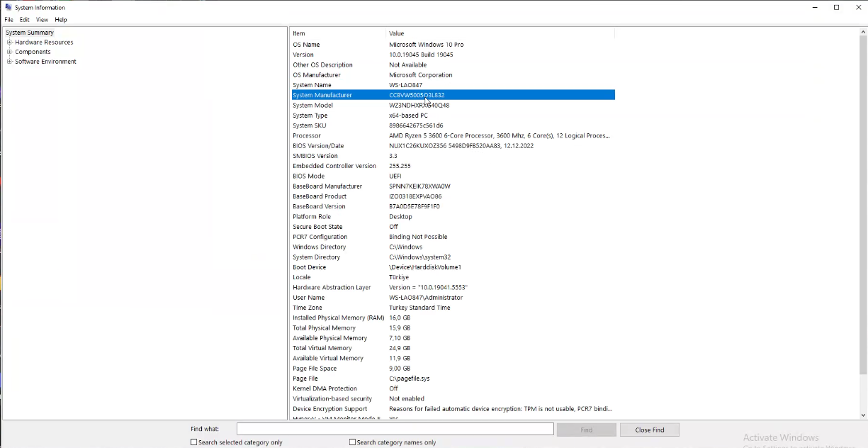Select the Software Environment category label

[x=45, y=62]
